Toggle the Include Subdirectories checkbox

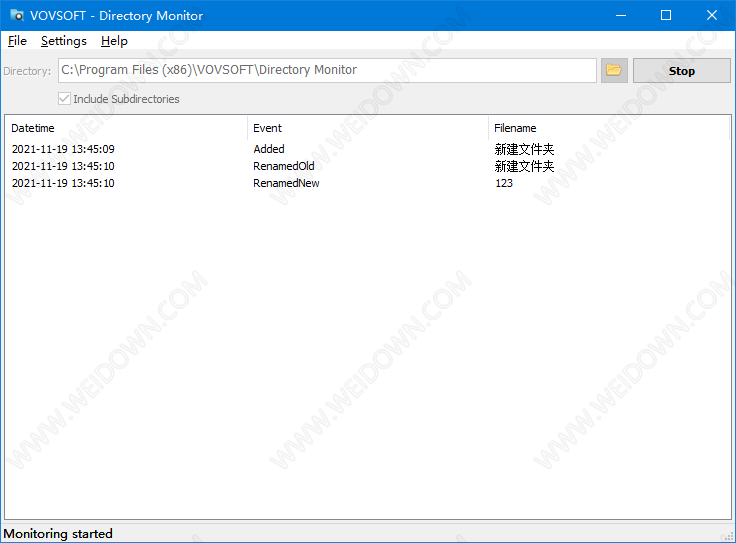point(65,99)
